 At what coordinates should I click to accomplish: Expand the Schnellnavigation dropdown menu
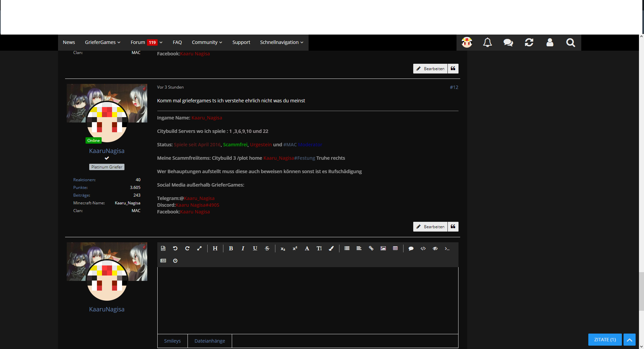[x=282, y=42]
